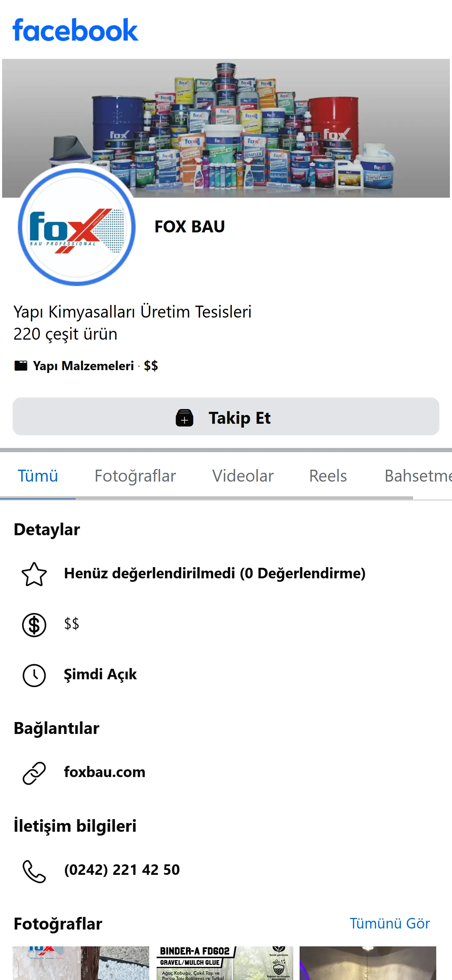The width and height of the screenshot is (452, 980).
Task: Expand Şimdi Açık opening hours
Action: point(100,674)
